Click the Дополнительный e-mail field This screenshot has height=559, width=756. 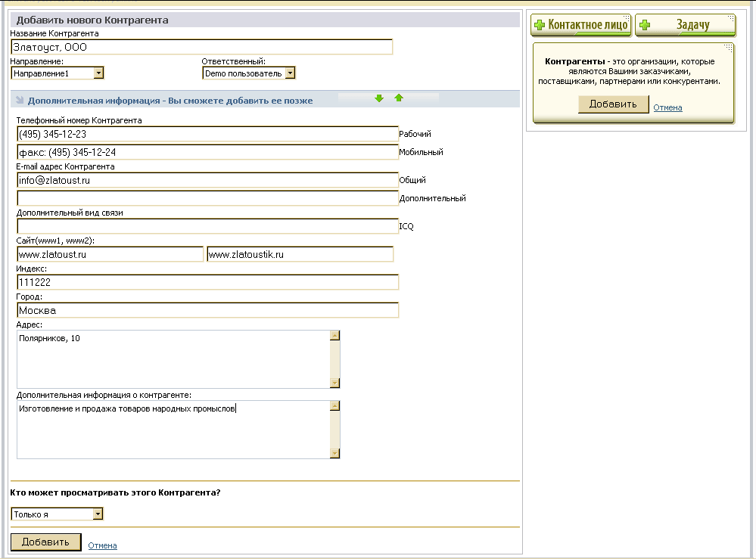tap(207, 198)
